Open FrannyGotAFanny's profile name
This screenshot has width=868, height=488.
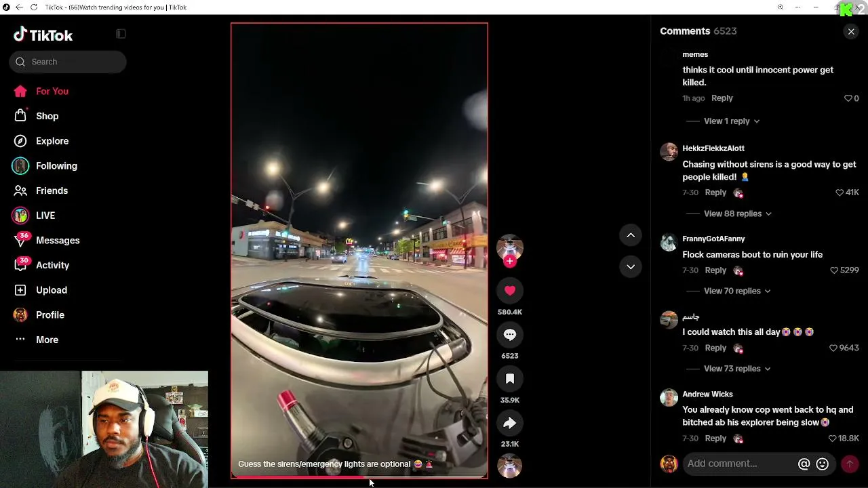pos(713,239)
